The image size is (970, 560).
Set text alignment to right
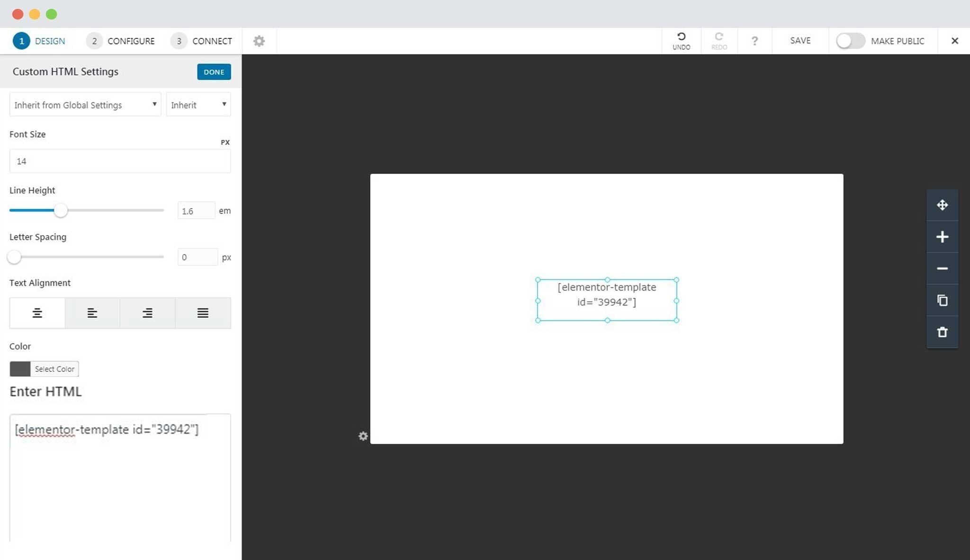coord(147,313)
